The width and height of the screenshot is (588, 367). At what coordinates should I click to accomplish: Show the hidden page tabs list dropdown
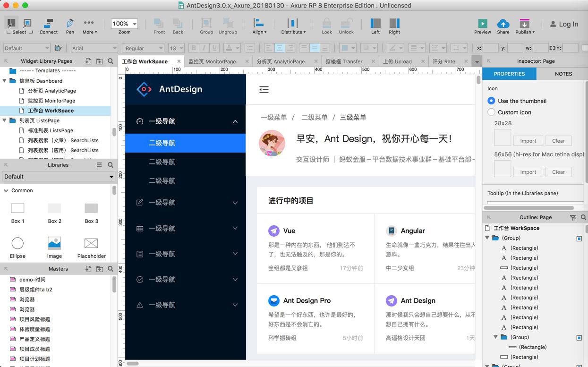click(x=477, y=61)
